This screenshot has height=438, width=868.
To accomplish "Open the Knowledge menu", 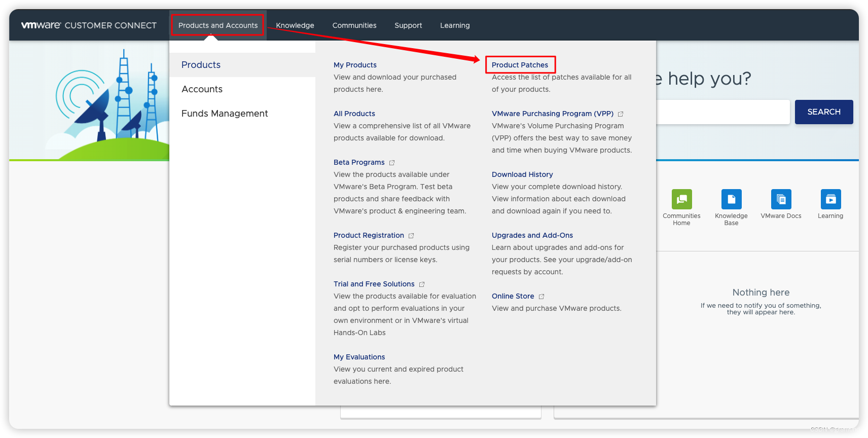I will coord(295,25).
